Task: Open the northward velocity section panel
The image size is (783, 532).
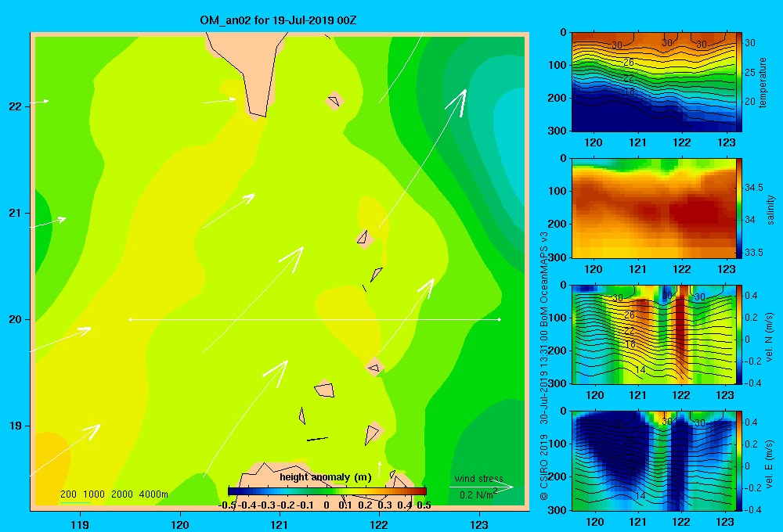Action: point(654,334)
